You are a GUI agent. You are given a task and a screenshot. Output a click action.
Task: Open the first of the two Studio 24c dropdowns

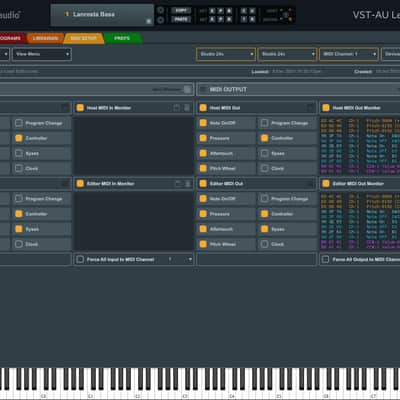(226, 54)
